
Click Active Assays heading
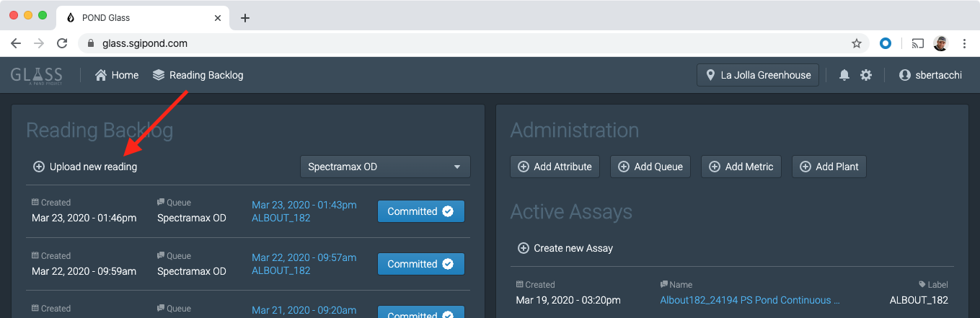(x=571, y=211)
